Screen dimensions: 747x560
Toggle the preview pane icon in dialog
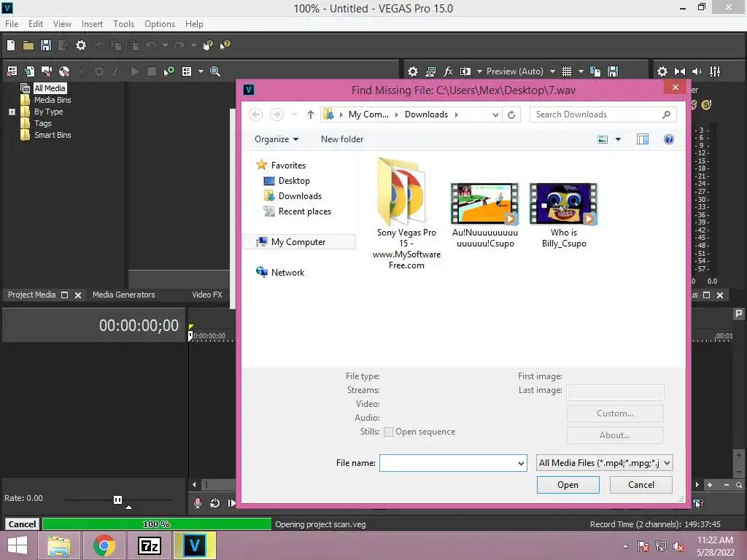[x=642, y=139]
